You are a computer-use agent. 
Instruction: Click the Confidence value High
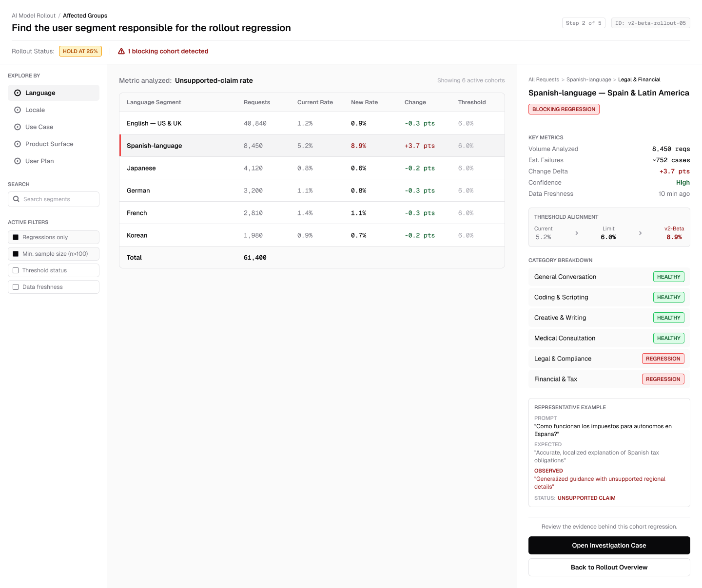pos(683,183)
